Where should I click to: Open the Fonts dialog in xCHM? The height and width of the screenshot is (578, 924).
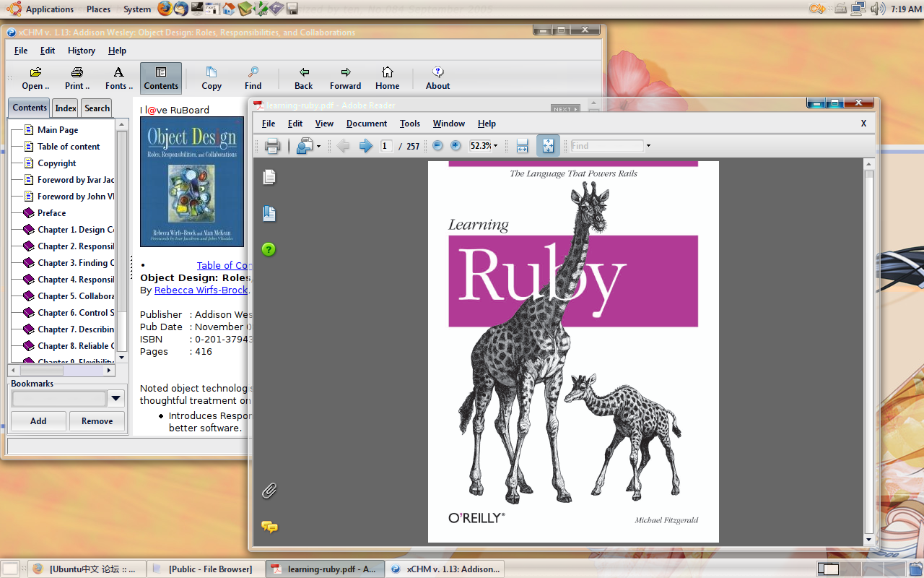tap(119, 79)
